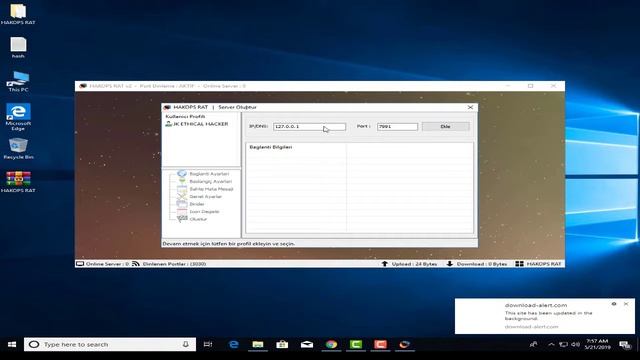Image resolution: width=640 pixels, height=360 pixels.
Task: Open the volume control in system tray
Action: click(x=576, y=344)
